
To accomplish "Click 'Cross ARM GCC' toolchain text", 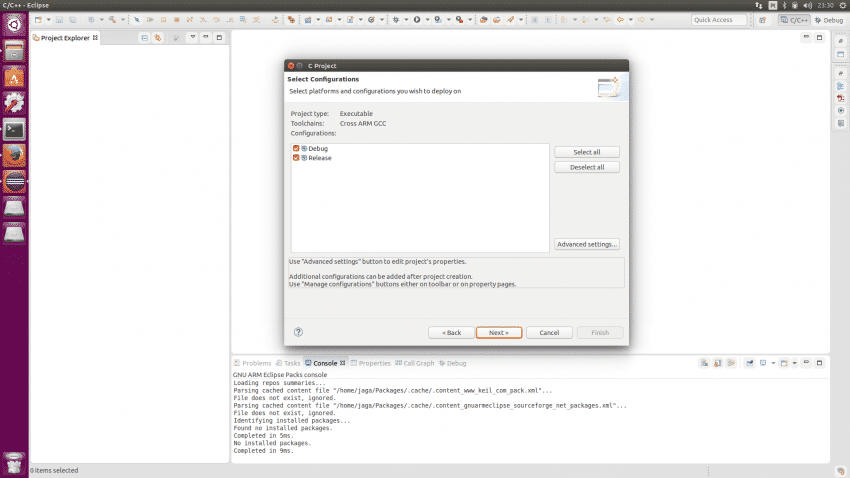I will point(363,124).
